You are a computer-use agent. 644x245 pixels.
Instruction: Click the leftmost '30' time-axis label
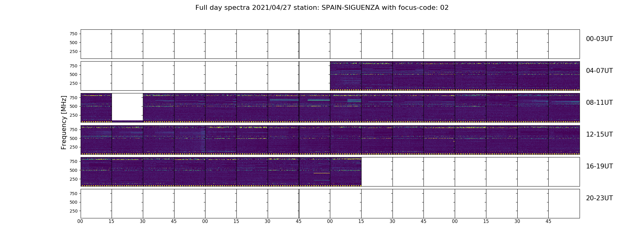[143, 221]
